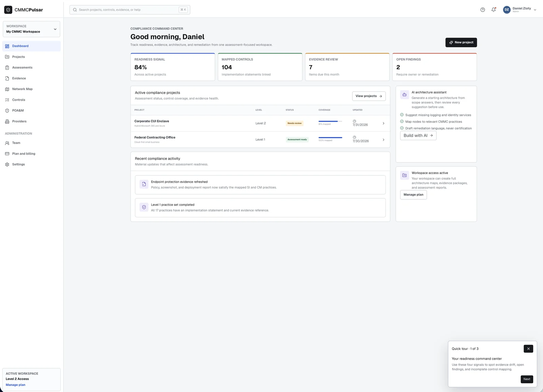Click the Corporate CUI Enclave coverage bar
Image resolution: width=543 pixels, height=392 pixels.
point(330,121)
